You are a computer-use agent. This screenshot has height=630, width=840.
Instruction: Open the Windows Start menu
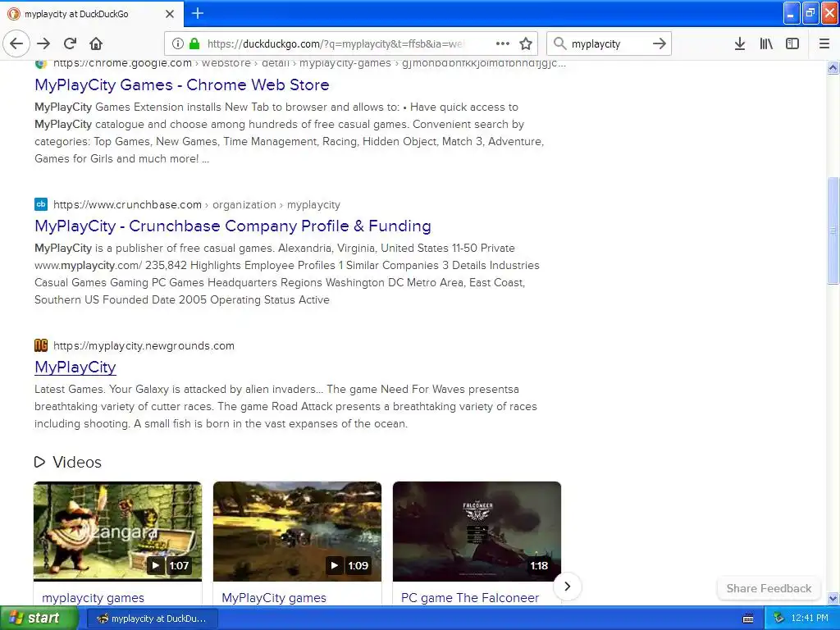[x=38, y=618]
